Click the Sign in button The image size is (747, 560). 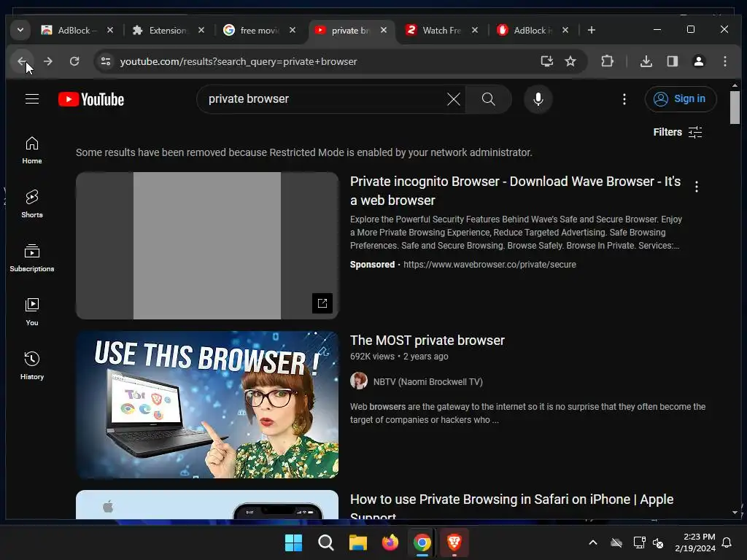point(681,99)
